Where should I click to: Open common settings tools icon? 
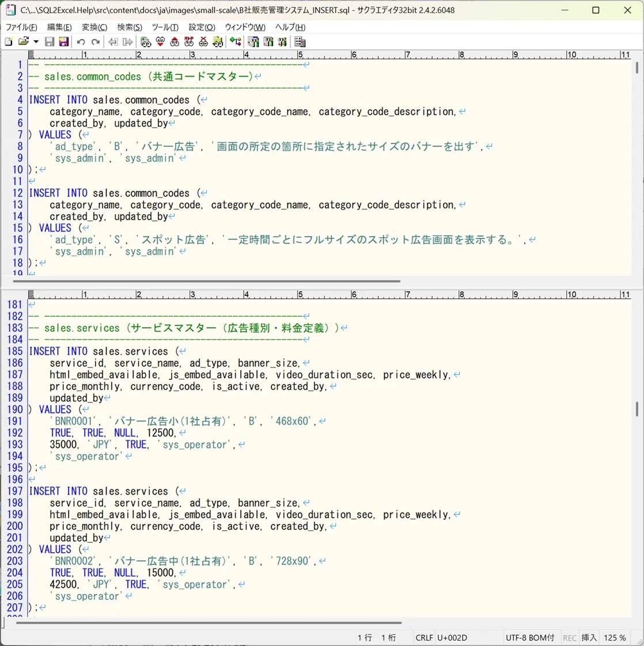click(282, 41)
